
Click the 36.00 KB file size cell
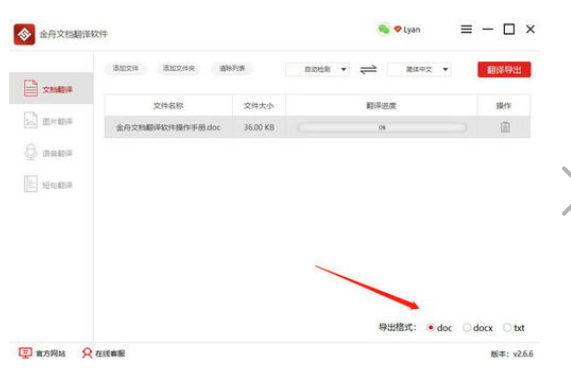[x=259, y=127]
